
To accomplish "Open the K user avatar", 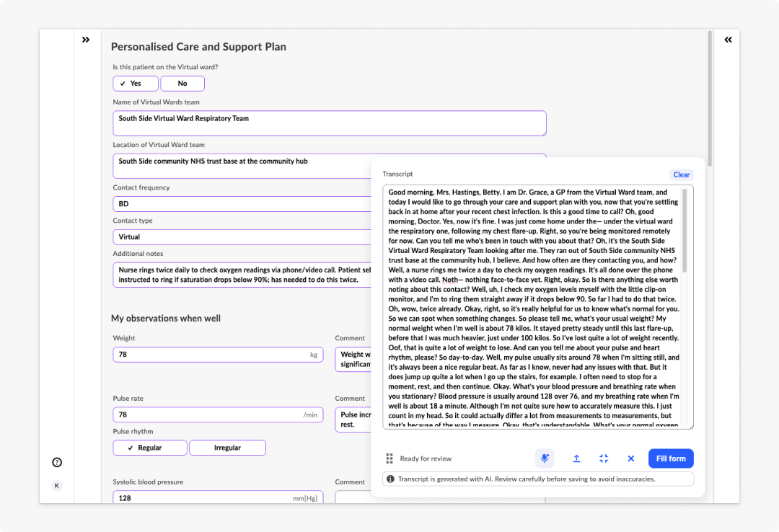I will (x=57, y=485).
